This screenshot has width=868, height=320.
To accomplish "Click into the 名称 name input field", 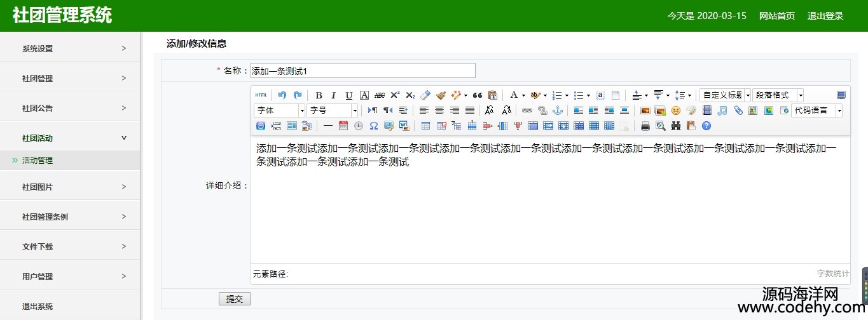I will click(x=362, y=70).
